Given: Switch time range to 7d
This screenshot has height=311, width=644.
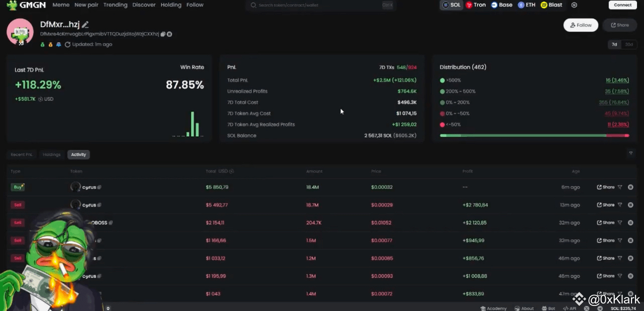Looking at the screenshot, I should pos(614,45).
